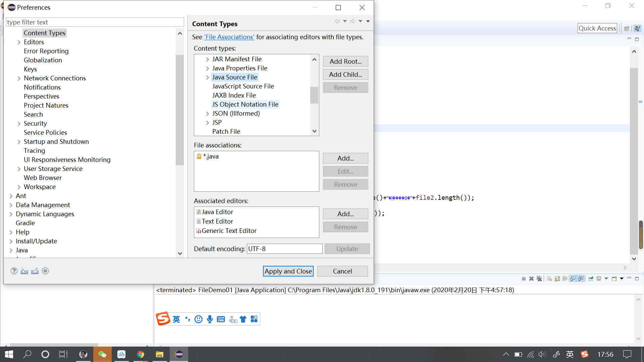This screenshot has width=644, height=362.
Task: Click the Apply and Close button
Action: pos(288,271)
